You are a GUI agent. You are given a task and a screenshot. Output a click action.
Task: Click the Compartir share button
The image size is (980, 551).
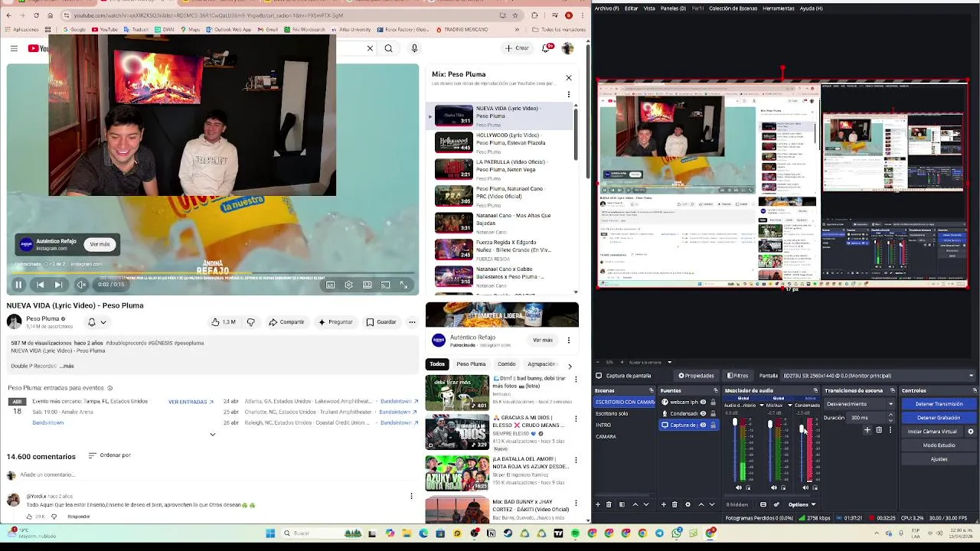[x=286, y=322]
